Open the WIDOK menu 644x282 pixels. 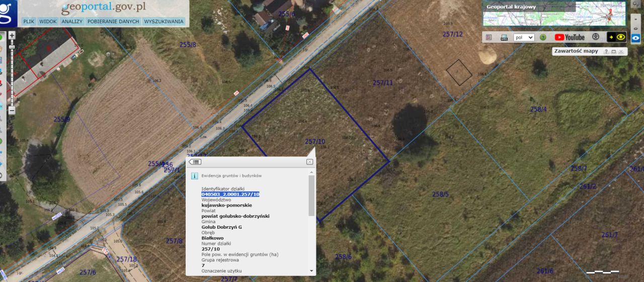[x=48, y=22]
